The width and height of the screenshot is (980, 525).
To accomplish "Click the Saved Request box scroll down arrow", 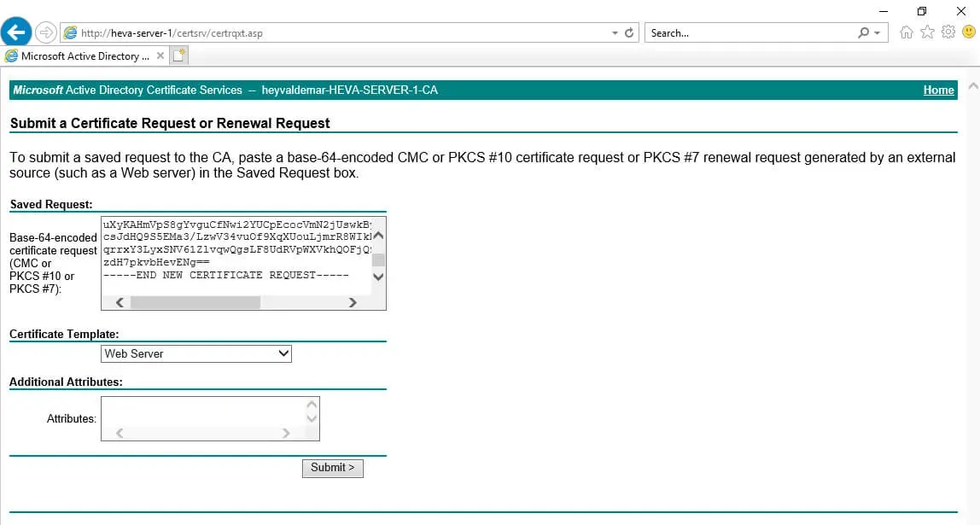I will pos(378,277).
